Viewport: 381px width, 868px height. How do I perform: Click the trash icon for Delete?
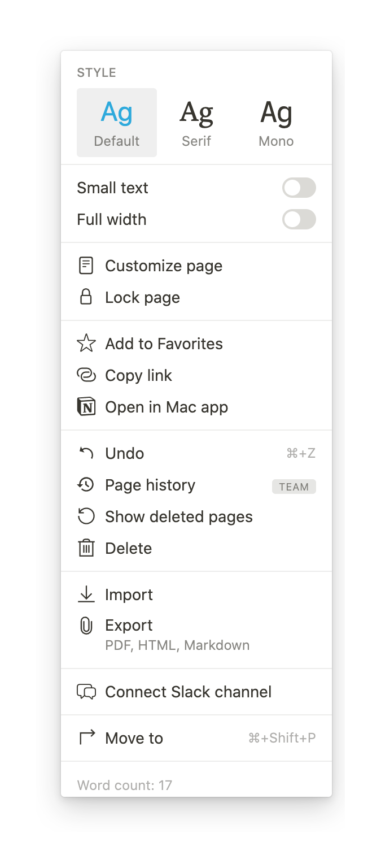coord(86,548)
